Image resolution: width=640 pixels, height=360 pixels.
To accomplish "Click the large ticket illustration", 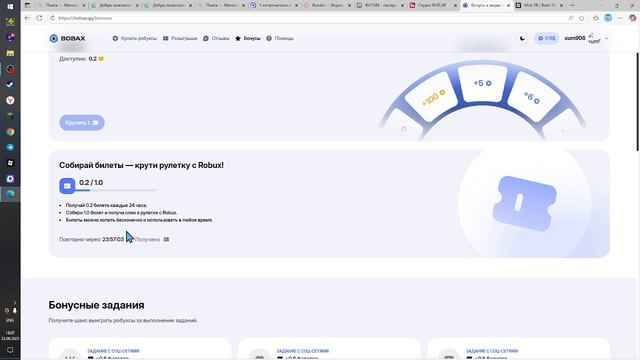I will point(524,203).
